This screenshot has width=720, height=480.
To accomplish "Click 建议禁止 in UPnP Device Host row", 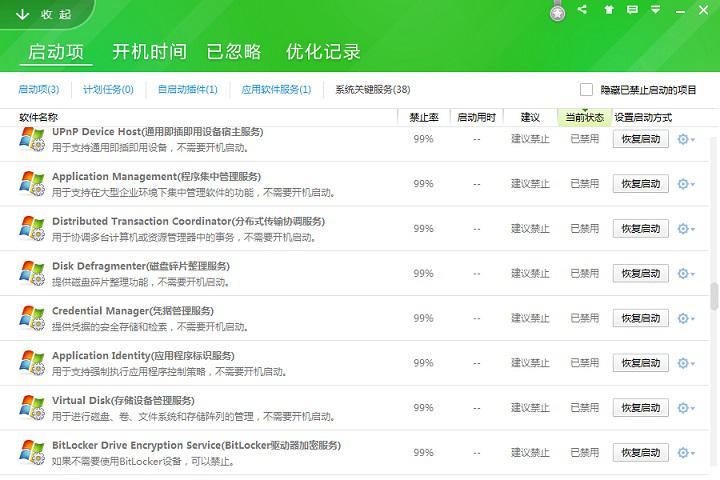I will 530,139.
